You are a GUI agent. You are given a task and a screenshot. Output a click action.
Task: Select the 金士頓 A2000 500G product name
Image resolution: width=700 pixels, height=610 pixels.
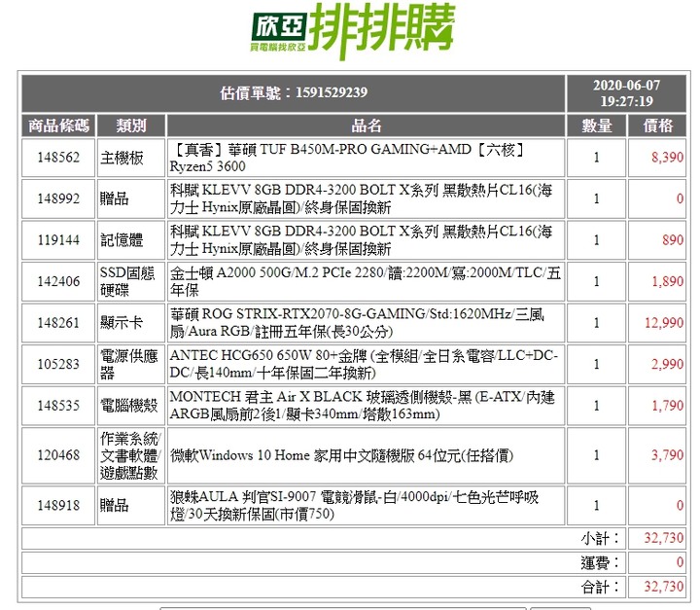click(x=367, y=281)
